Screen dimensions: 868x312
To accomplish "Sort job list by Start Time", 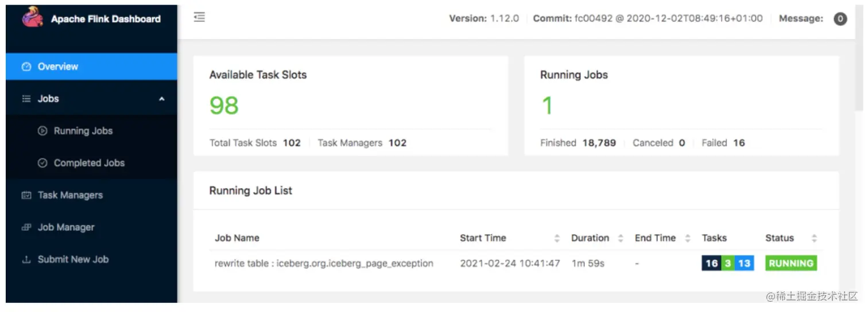I will 556,238.
